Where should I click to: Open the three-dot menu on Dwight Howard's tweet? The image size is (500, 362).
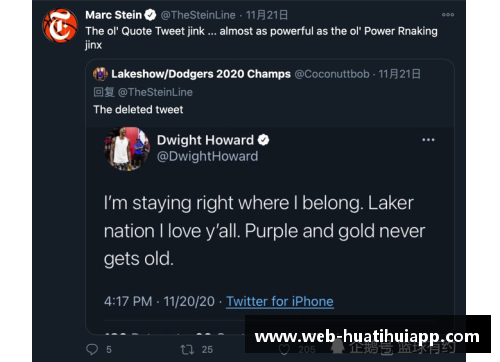click(428, 140)
